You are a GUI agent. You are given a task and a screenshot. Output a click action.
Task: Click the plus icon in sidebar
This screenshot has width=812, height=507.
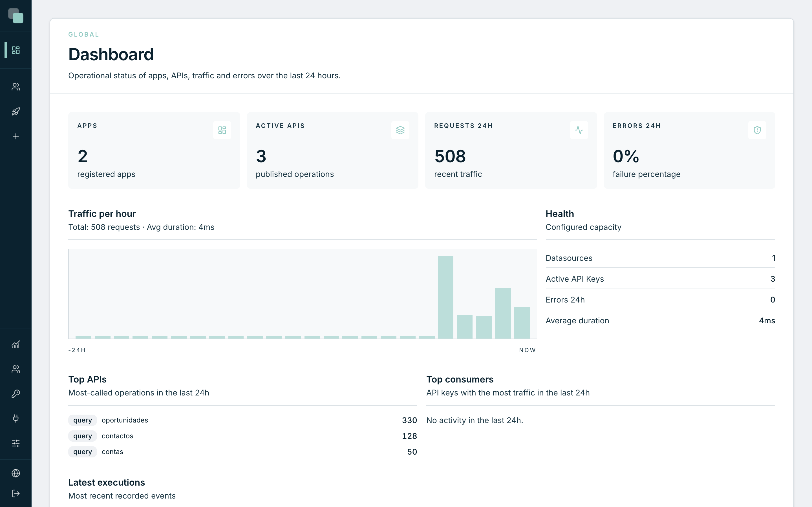point(16,137)
